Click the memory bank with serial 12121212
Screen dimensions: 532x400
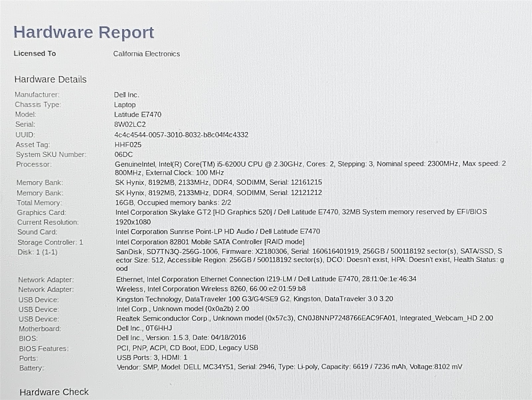click(218, 193)
